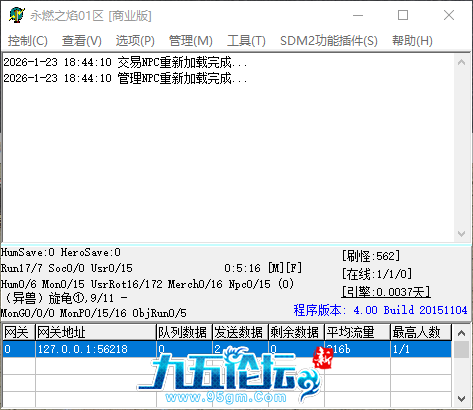This screenshot has height=410, width=473.
Task: Close the 永燃之焰01区 window
Action: coord(449,15)
